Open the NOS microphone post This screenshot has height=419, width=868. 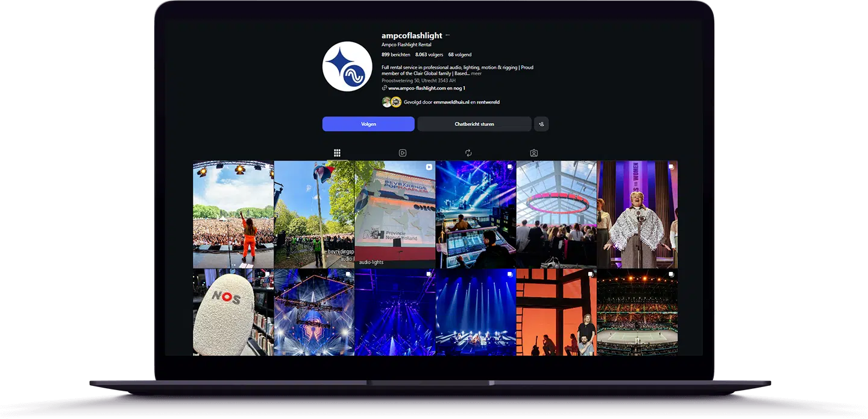point(233,312)
